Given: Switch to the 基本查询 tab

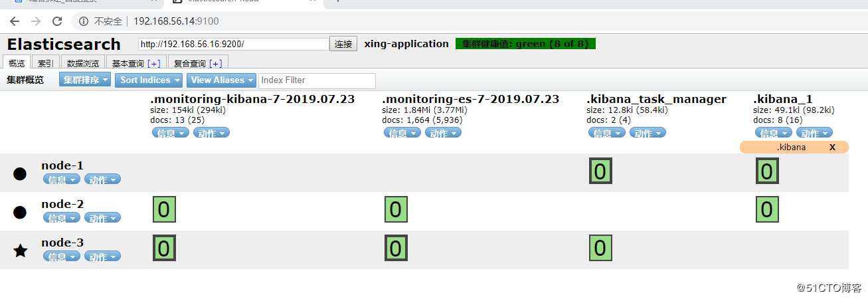Looking at the screenshot, I should pos(136,63).
